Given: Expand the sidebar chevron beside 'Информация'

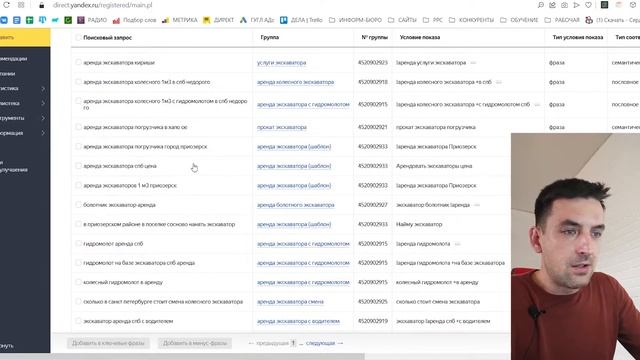Looking at the screenshot, I should [x=43, y=133].
